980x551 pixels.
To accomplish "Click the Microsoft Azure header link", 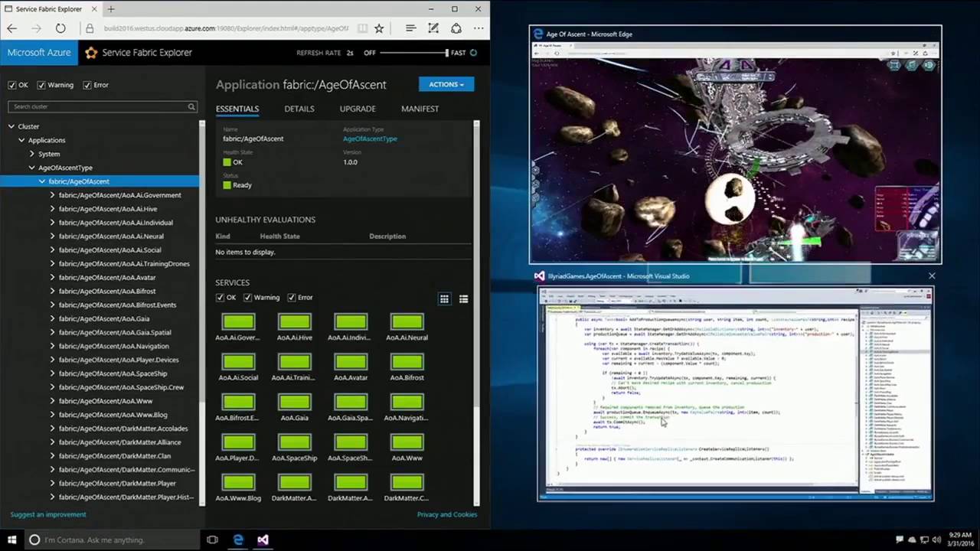I will click(x=39, y=53).
